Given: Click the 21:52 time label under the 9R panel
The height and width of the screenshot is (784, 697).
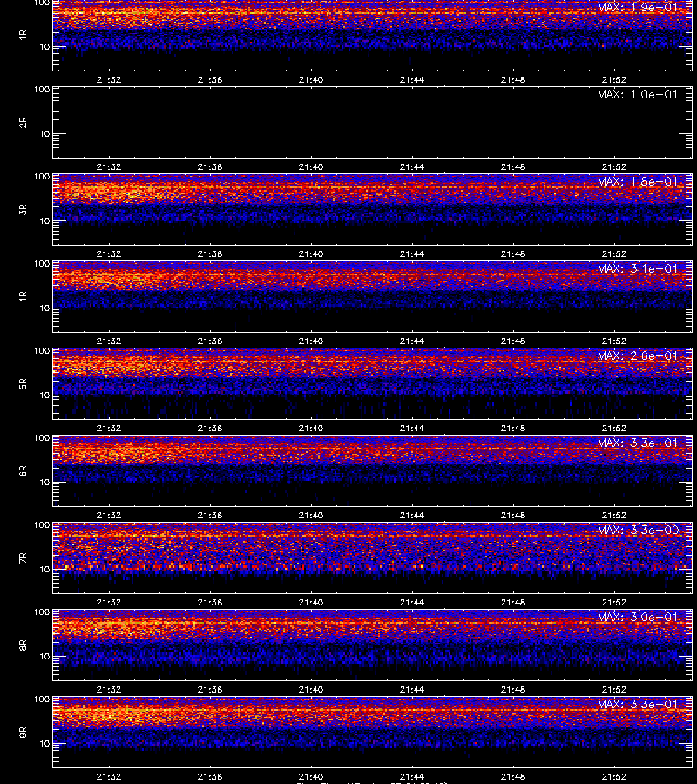Looking at the screenshot, I should [614, 776].
